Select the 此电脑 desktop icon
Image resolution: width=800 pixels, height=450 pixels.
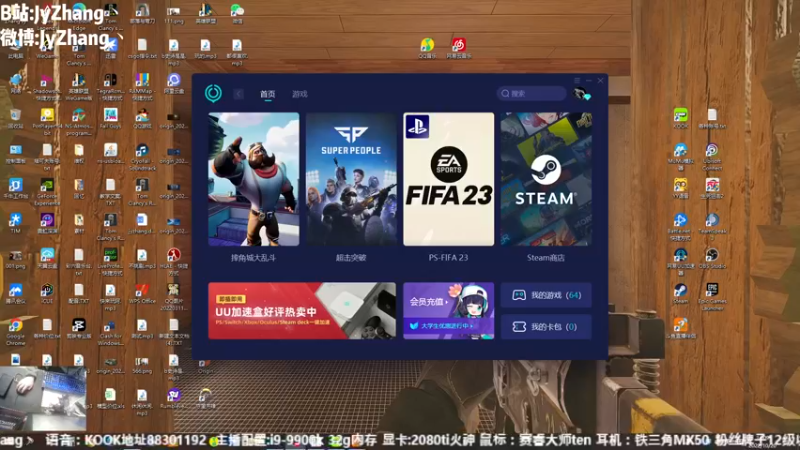click(x=15, y=48)
